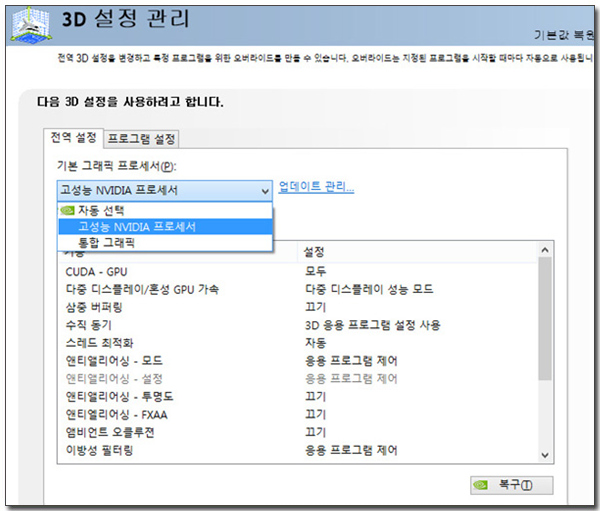Switch to the 프로그램 설정 tab
This screenshot has width=600, height=511.
pyautogui.click(x=141, y=139)
